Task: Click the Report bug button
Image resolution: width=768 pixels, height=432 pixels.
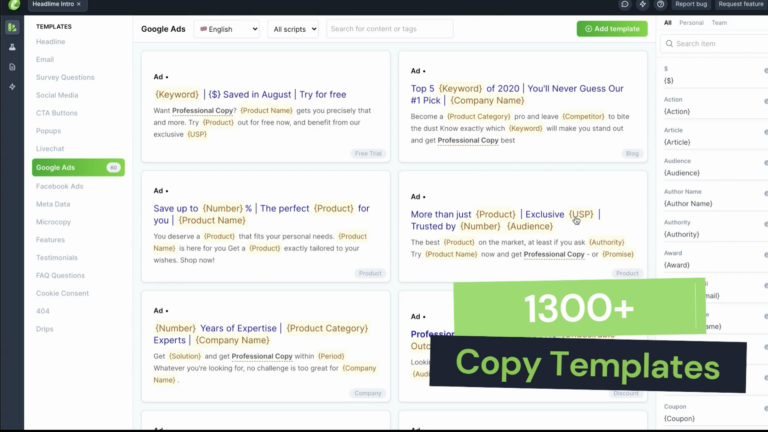Action: (x=691, y=4)
